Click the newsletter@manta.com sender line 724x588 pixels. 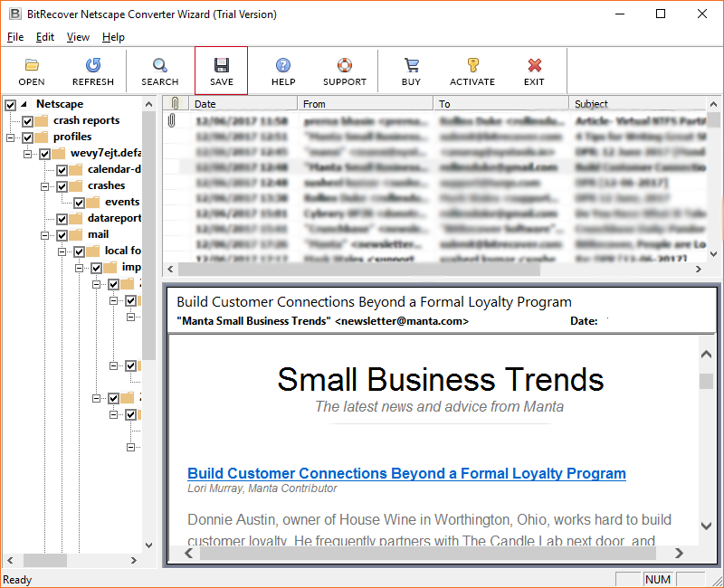(x=323, y=321)
